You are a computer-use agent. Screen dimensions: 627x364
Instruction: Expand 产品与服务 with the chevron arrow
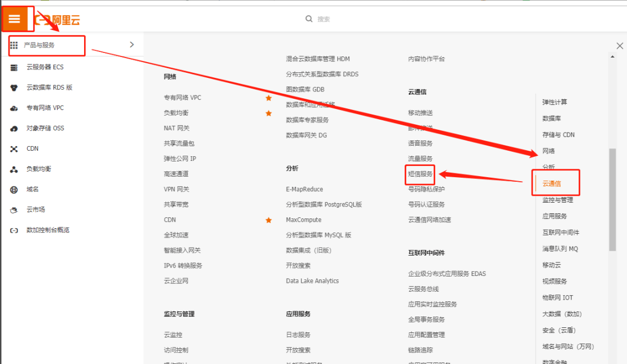pos(132,45)
